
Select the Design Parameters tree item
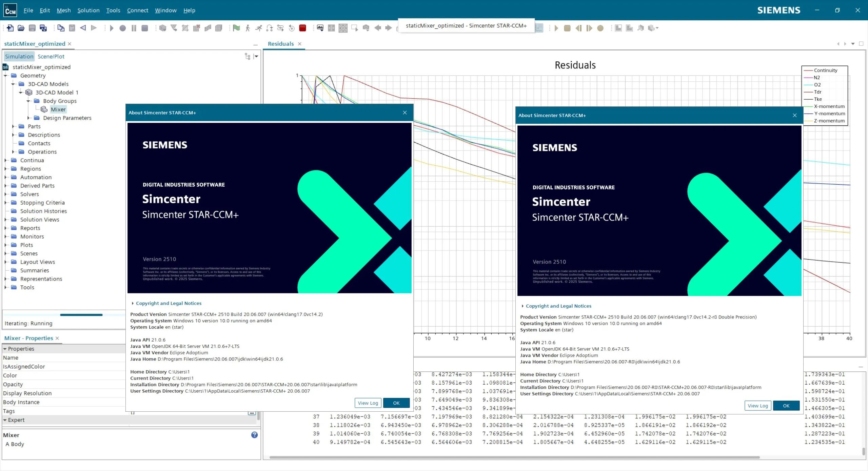67,118
